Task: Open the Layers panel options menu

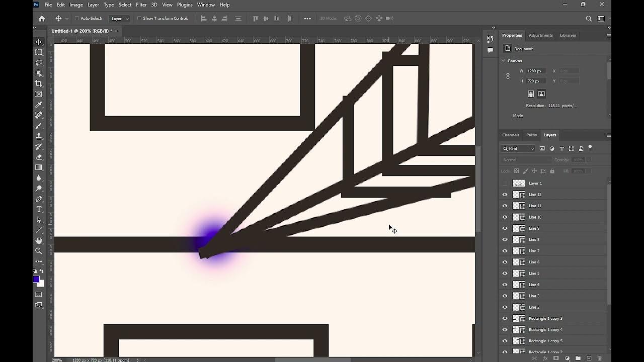Action: tap(608, 135)
